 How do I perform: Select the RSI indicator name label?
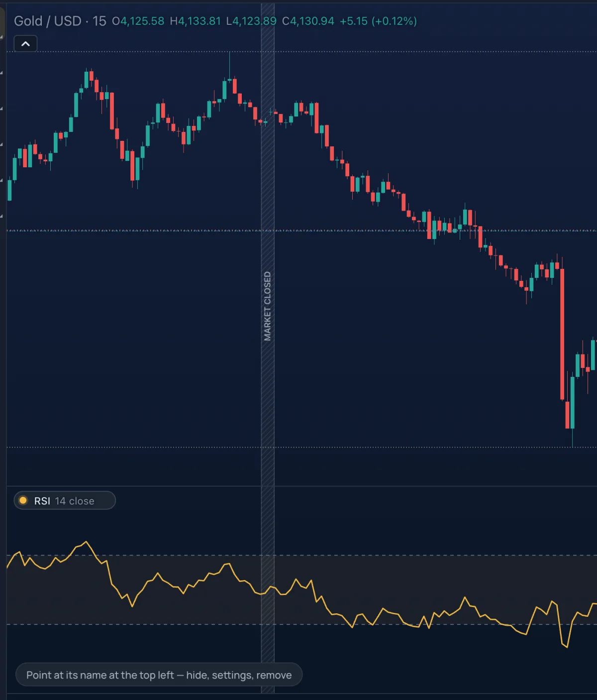click(42, 501)
